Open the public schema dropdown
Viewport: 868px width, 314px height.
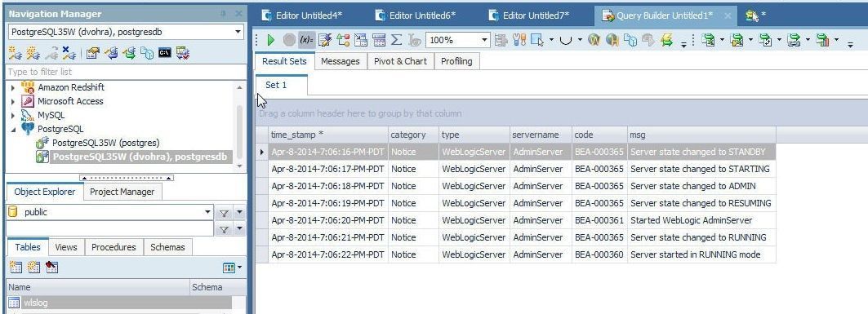(208, 212)
